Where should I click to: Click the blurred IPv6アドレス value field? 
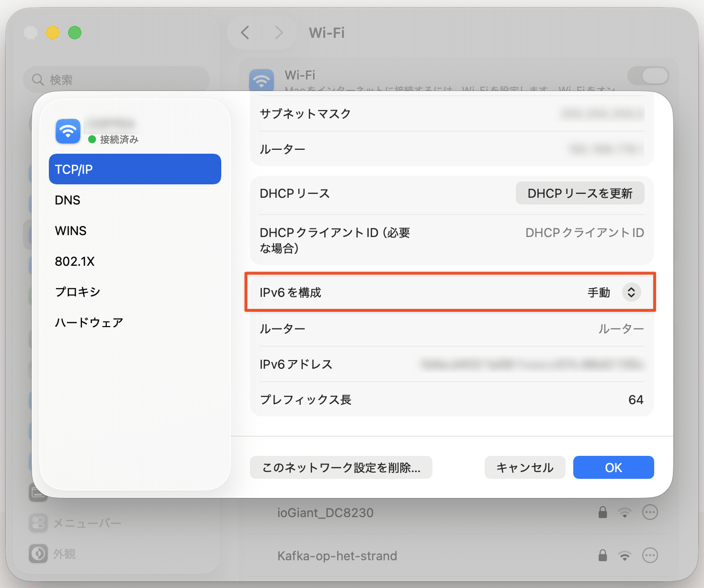tap(532, 364)
